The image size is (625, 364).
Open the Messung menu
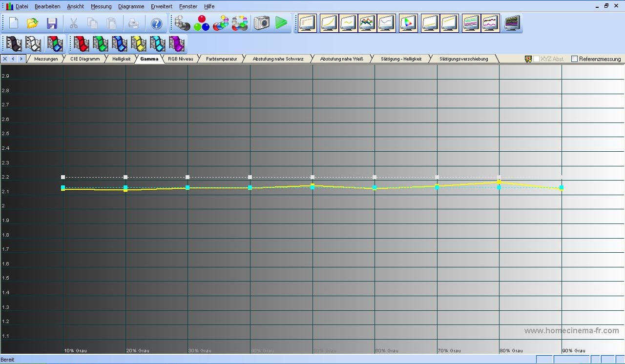tap(101, 6)
